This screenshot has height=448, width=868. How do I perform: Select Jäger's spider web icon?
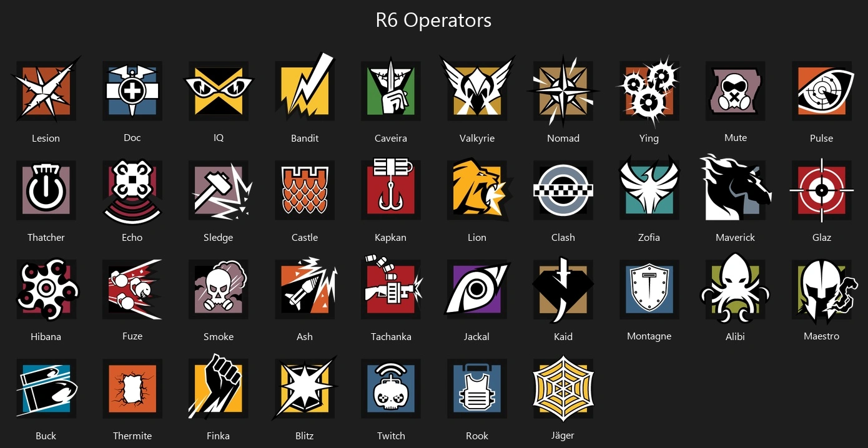563,389
